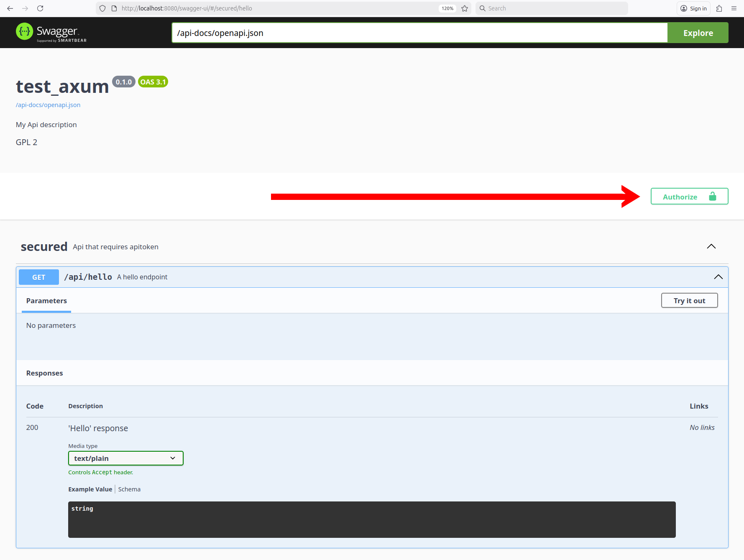Bookmark page with star icon
This screenshot has height=560, width=744.
465,8
